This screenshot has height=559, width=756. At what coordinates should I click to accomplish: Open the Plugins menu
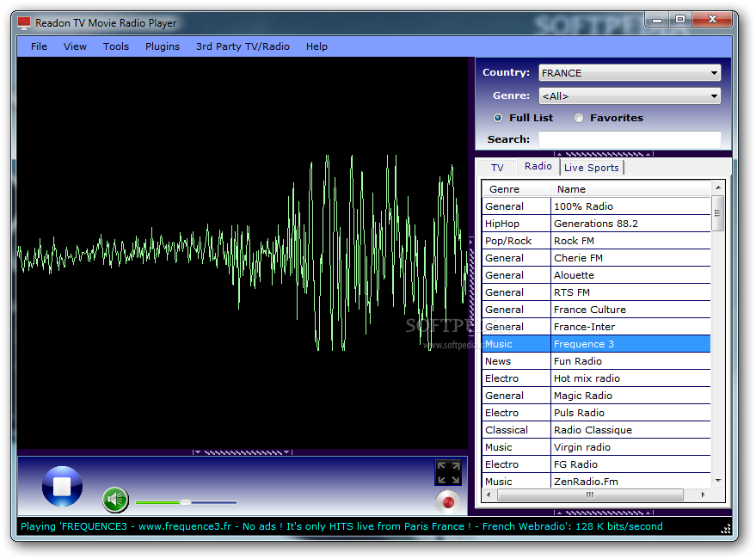pos(163,46)
